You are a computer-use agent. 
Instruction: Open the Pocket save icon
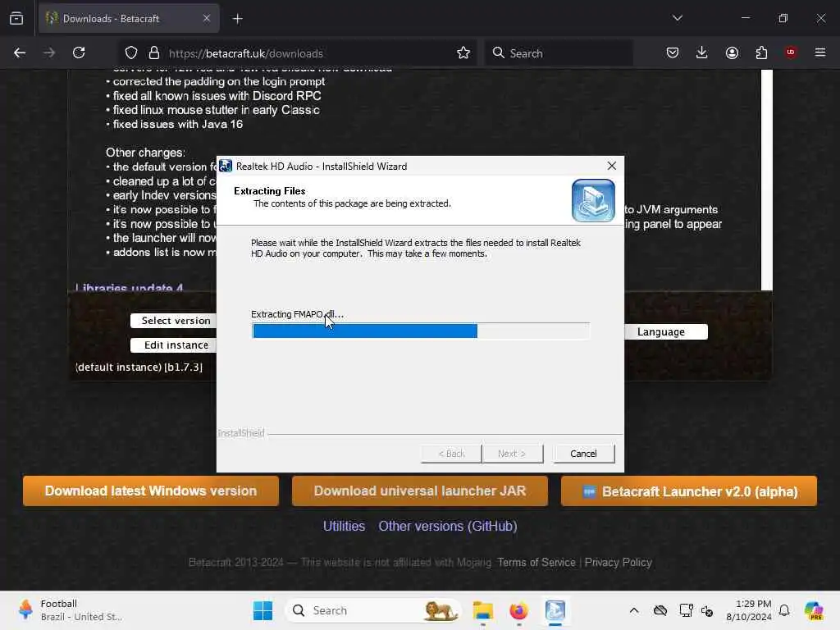pos(673,52)
